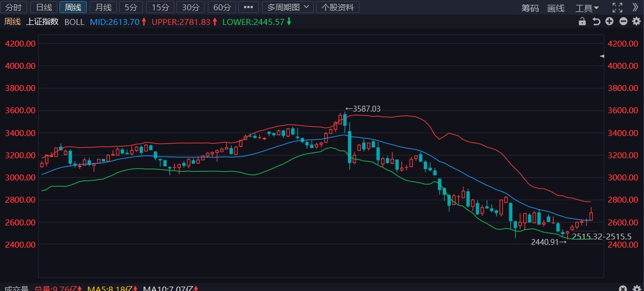Viewport: 644px width, 291px height.
Task: Click left axis label 3000.00
Action: click(x=20, y=178)
